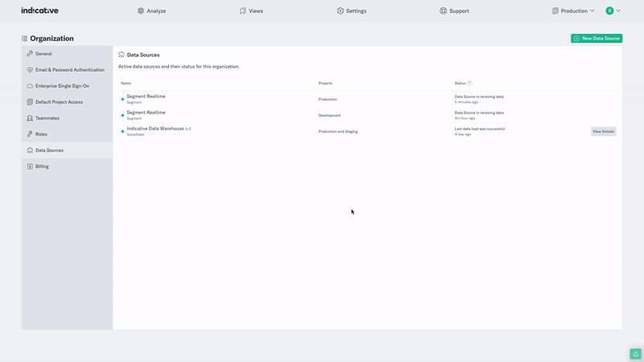Click the green chat widget icon
The height and width of the screenshot is (362, 644).
[635, 354]
